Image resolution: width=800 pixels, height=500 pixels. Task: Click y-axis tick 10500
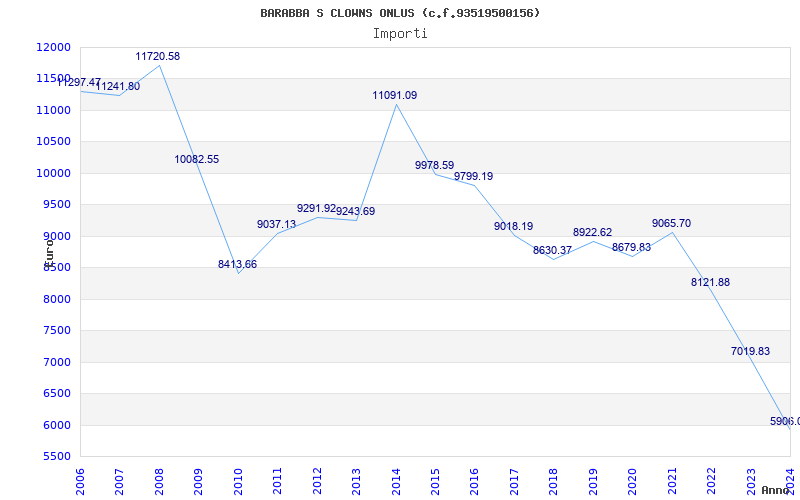point(54,141)
